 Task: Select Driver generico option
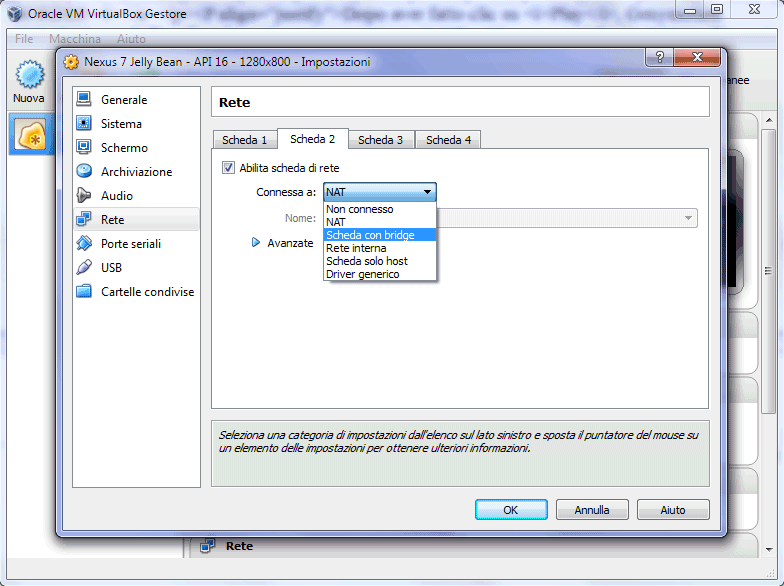point(380,274)
